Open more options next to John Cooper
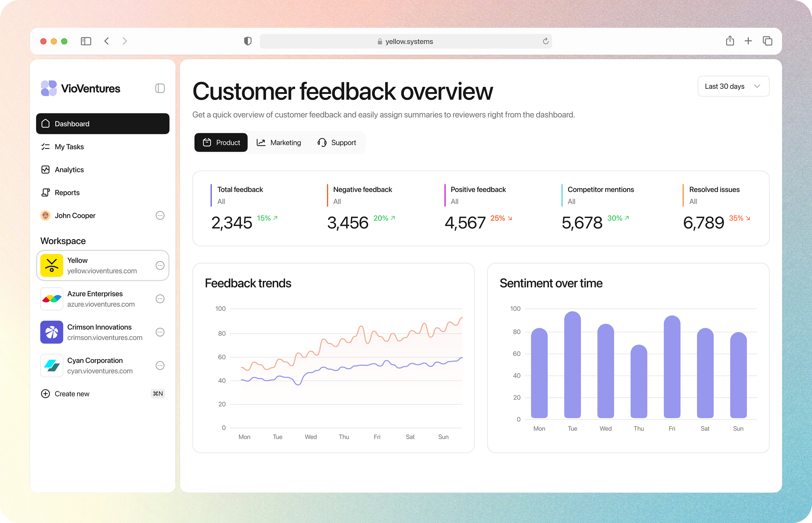The image size is (812, 523). [160, 215]
